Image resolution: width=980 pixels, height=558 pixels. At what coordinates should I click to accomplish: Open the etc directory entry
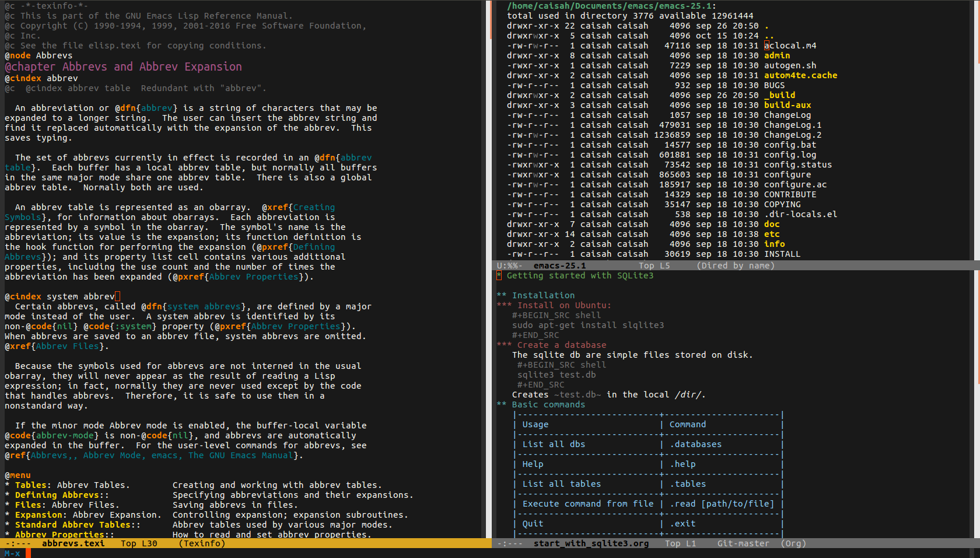coord(772,234)
